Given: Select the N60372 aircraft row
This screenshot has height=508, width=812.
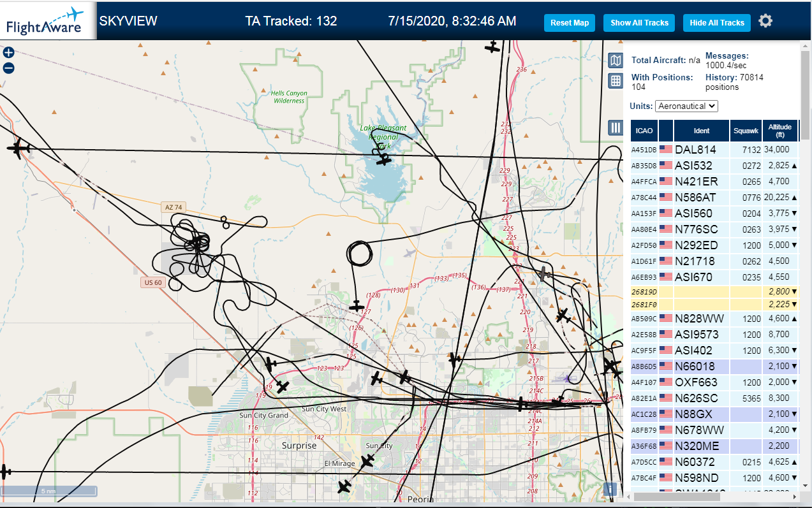Looking at the screenshot, I should pyautogui.click(x=715, y=462).
